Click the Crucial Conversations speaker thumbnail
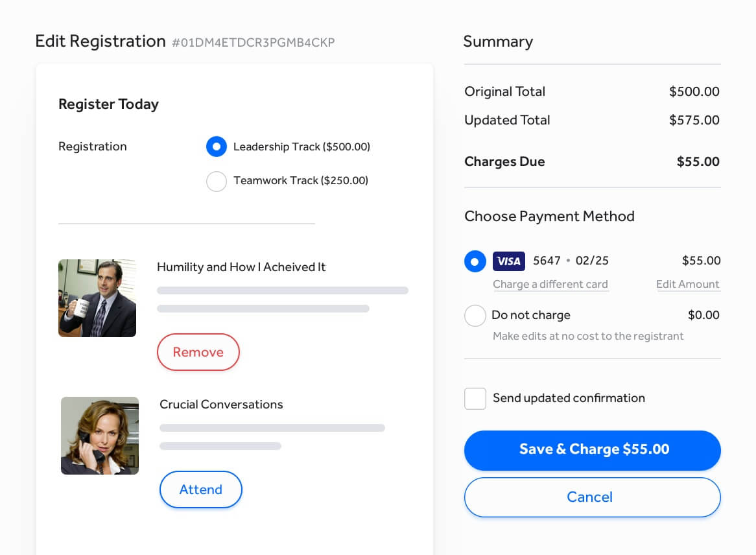The width and height of the screenshot is (756, 555). tap(100, 436)
